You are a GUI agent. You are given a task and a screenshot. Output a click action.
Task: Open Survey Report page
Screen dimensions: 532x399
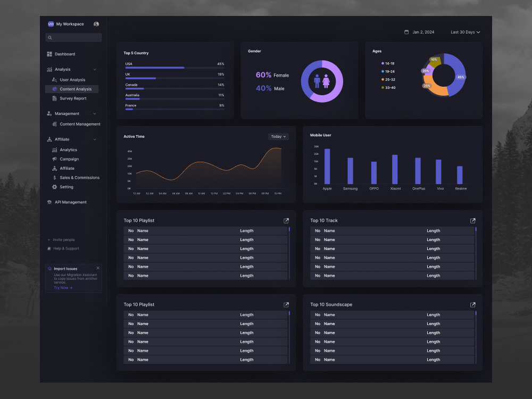pos(72,98)
